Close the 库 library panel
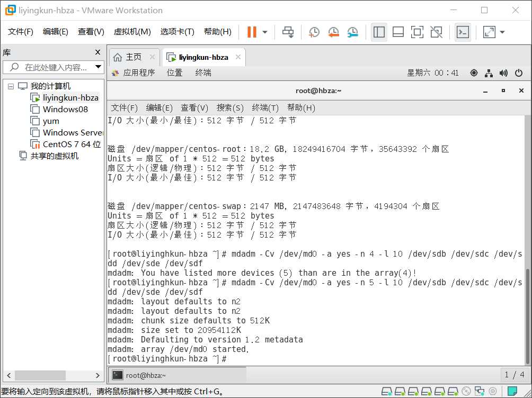Screen dimensions: 532x398 pos(97,52)
